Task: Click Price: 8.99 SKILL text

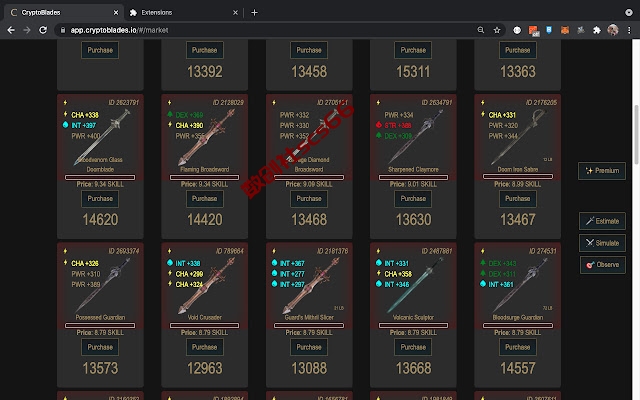Action: click(518, 184)
